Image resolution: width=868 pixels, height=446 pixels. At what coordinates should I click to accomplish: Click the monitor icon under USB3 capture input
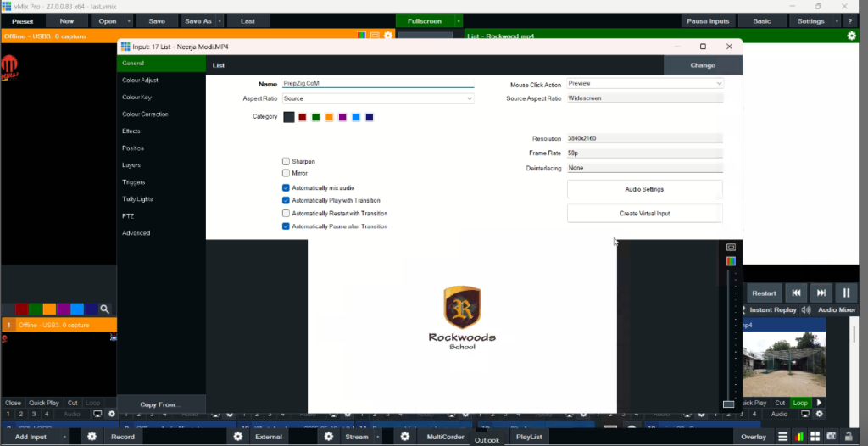pyautogui.click(x=98, y=414)
